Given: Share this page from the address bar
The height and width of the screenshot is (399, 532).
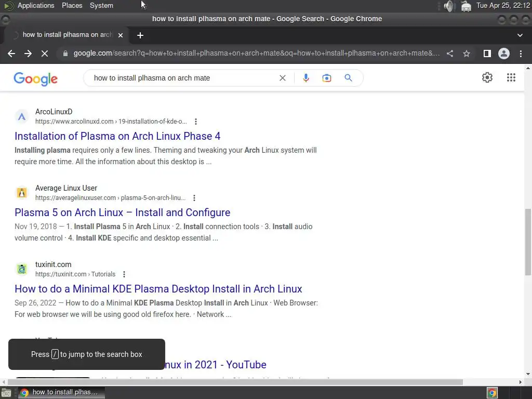Looking at the screenshot, I should pos(450,54).
